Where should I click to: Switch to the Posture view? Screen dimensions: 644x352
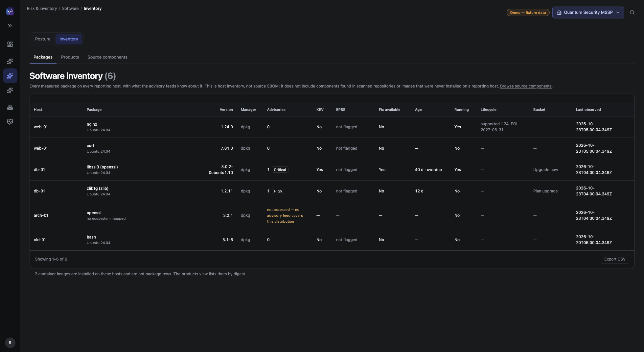(x=43, y=39)
